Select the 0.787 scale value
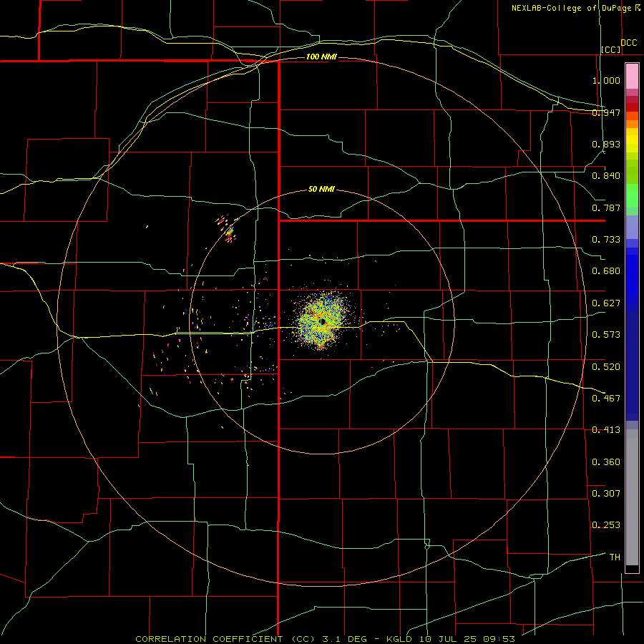The width and height of the screenshot is (644, 644). coord(606,208)
